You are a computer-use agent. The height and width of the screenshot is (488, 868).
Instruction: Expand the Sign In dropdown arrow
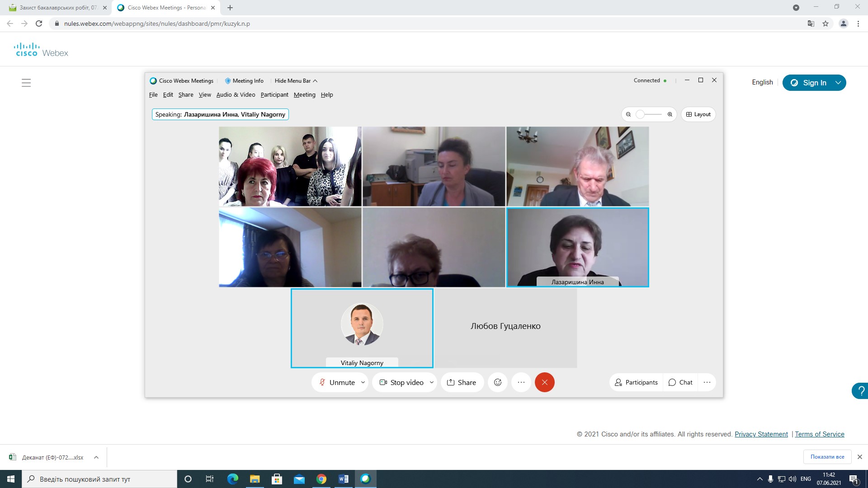pyautogui.click(x=839, y=83)
